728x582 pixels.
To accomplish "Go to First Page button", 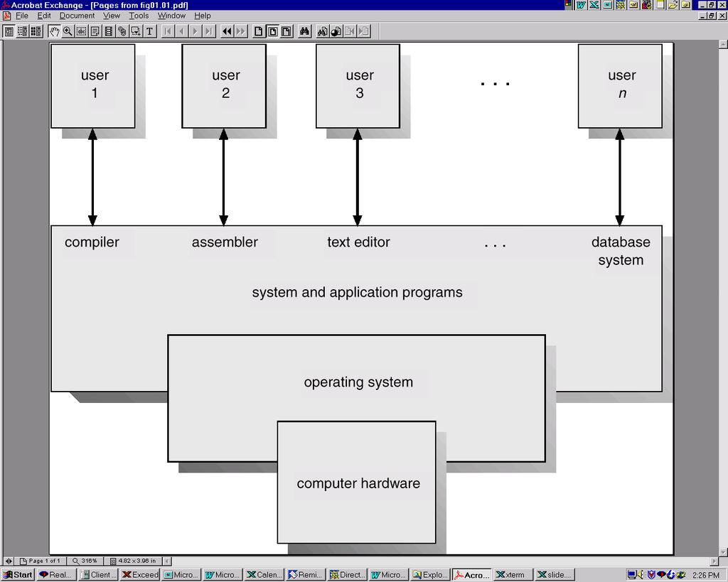I will (x=168, y=31).
